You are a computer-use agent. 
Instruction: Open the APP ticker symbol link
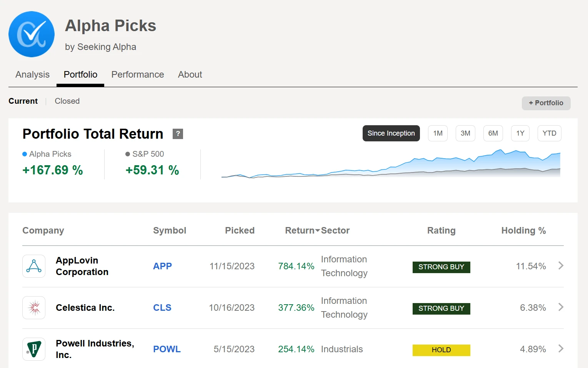coord(162,266)
